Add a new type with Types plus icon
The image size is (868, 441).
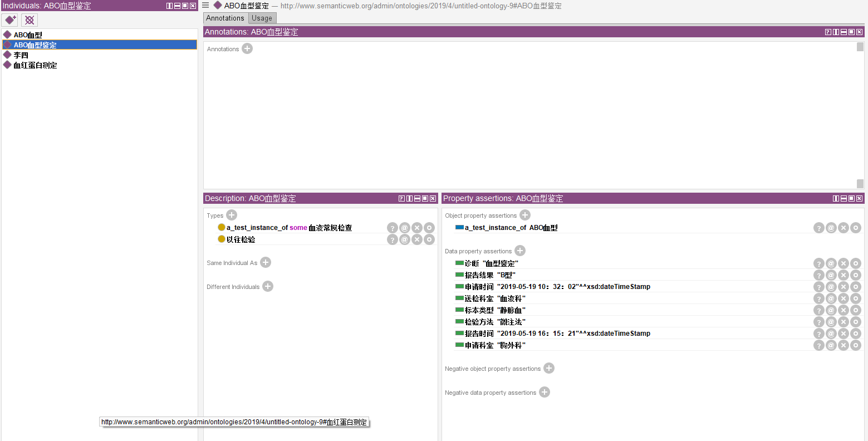(x=232, y=215)
